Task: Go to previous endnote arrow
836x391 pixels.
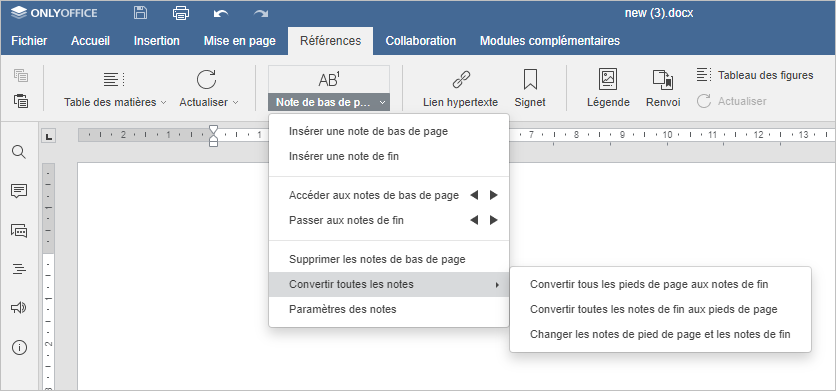Action: point(474,220)
